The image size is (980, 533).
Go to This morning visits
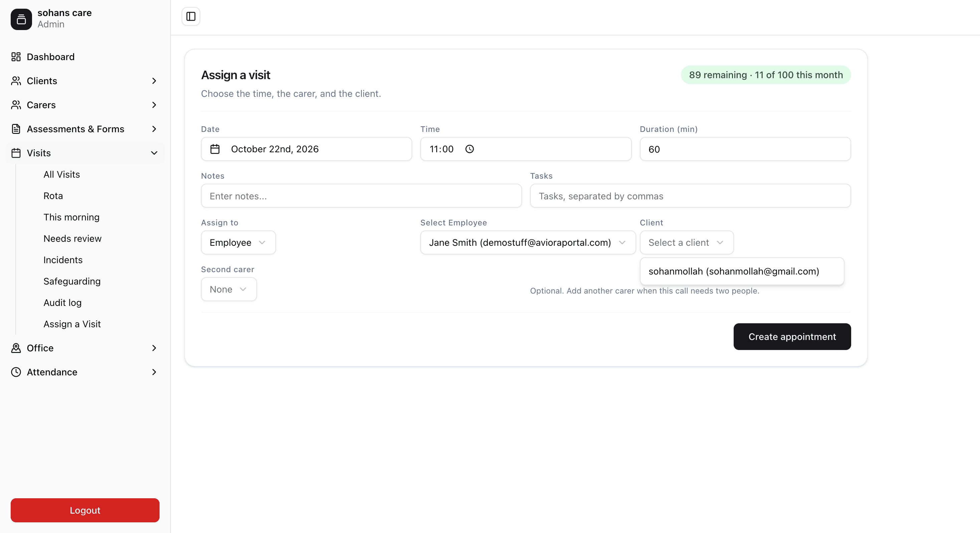click(71, 217)
